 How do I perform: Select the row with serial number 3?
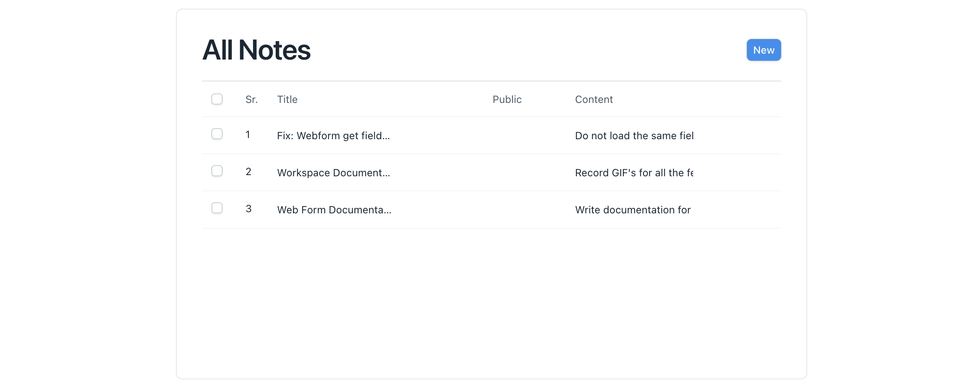point(249,209)
